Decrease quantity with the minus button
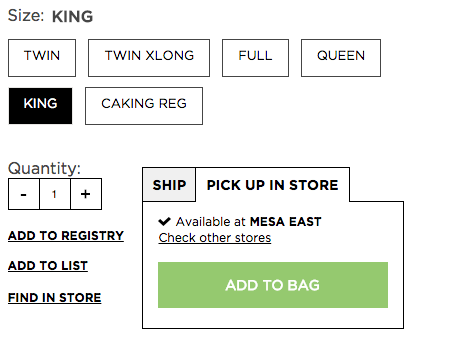 coord(24,194)
